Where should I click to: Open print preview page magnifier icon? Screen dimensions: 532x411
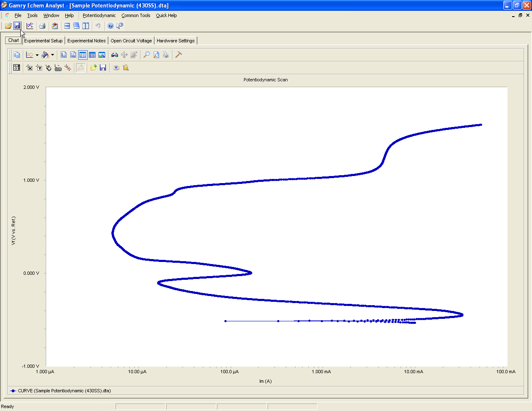(x=156, y=55)
